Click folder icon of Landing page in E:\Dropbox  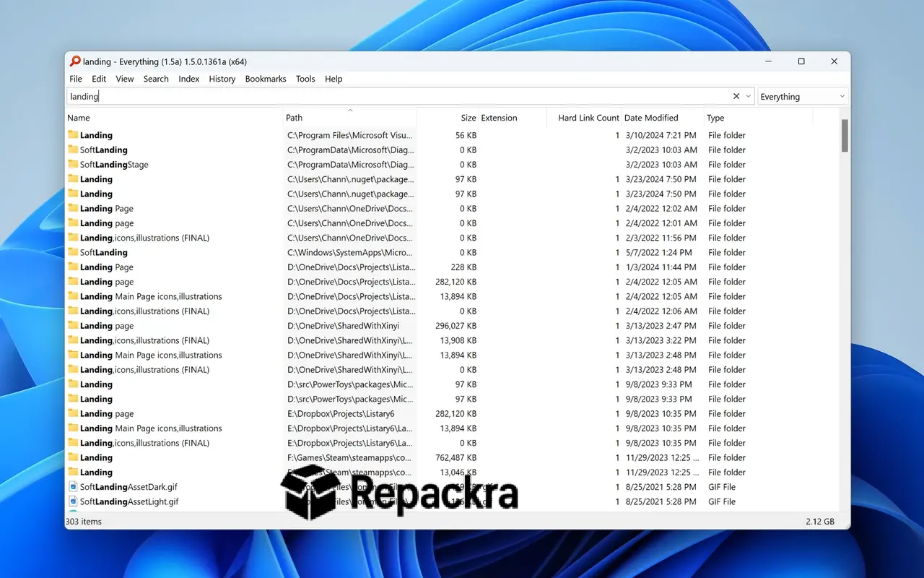point(73,413)
